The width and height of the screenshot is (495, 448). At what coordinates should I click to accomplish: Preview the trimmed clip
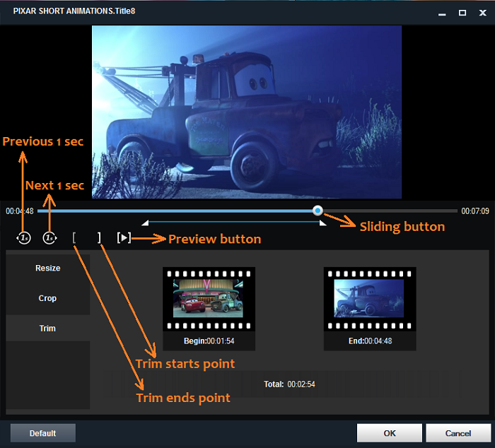(124, 237)
